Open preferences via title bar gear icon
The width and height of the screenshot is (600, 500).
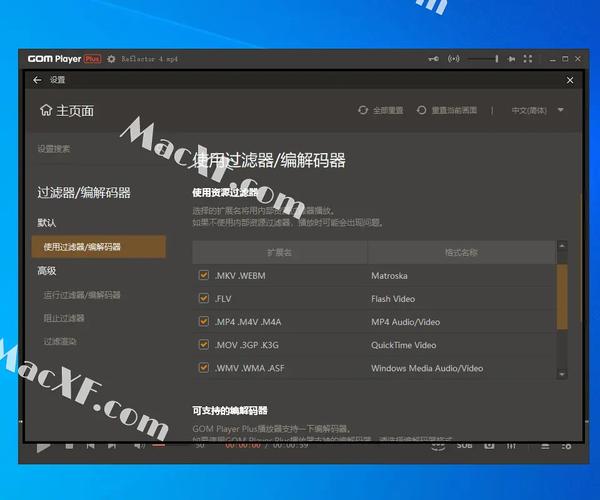click(111, 59)
